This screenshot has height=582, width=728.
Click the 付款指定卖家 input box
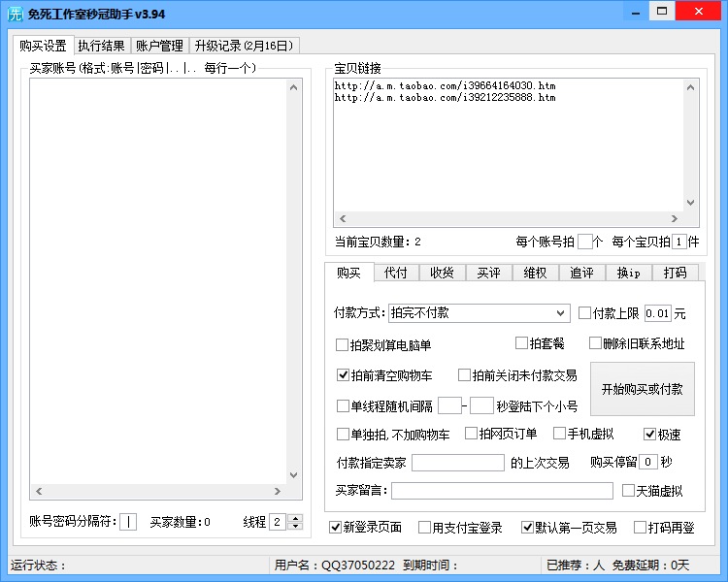(457, 463)
